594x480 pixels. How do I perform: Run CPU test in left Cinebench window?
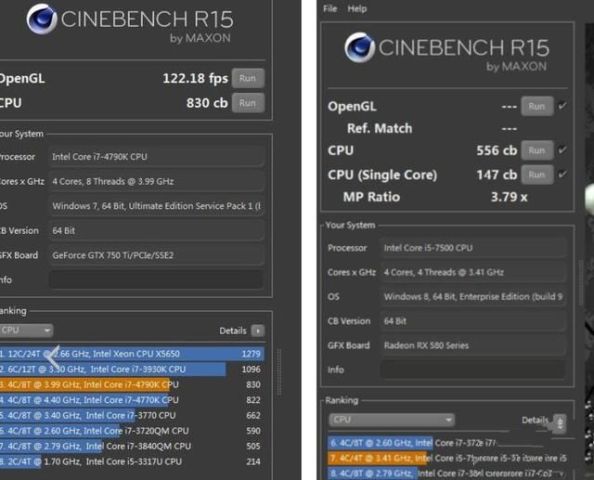click(x=248, y=103)
